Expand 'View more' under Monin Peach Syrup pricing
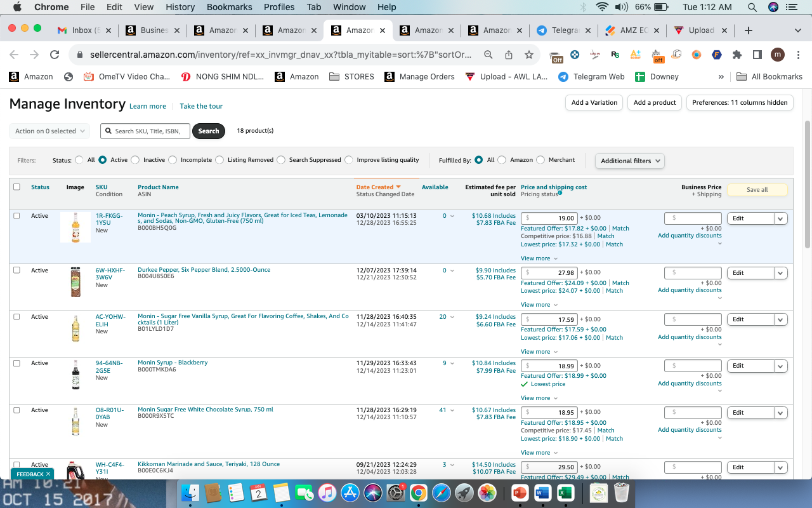812x508 pixels. (539, 258)
